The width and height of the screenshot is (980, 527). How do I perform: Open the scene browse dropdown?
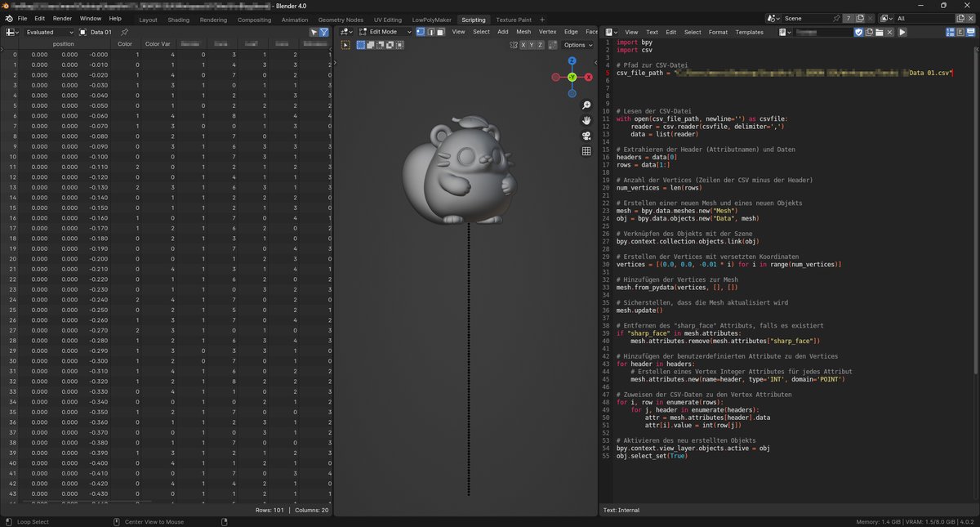[x=773, y=18]
